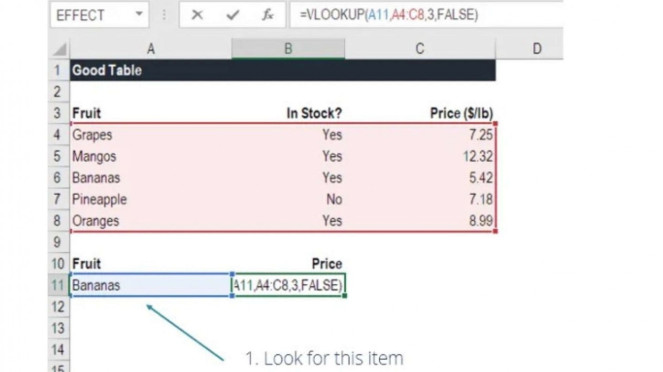Select the Pineapple cell
Viewport: 663px width, 372px height.
click(x=151, y=199)
